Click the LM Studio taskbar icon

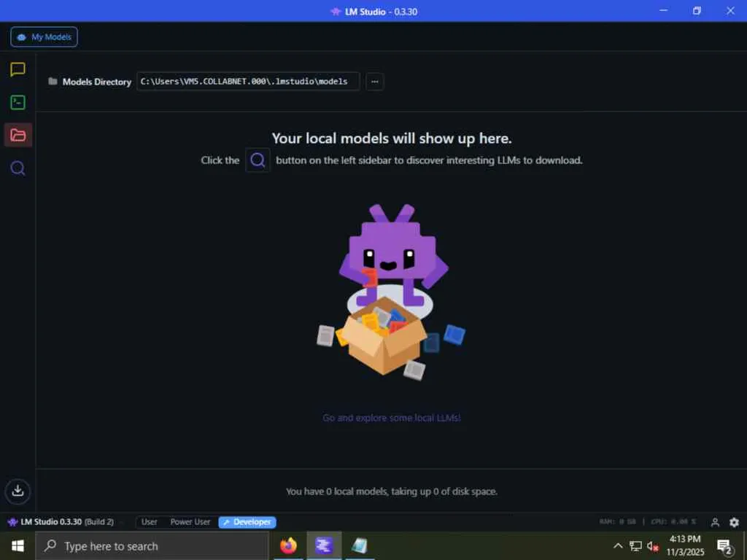324,545
